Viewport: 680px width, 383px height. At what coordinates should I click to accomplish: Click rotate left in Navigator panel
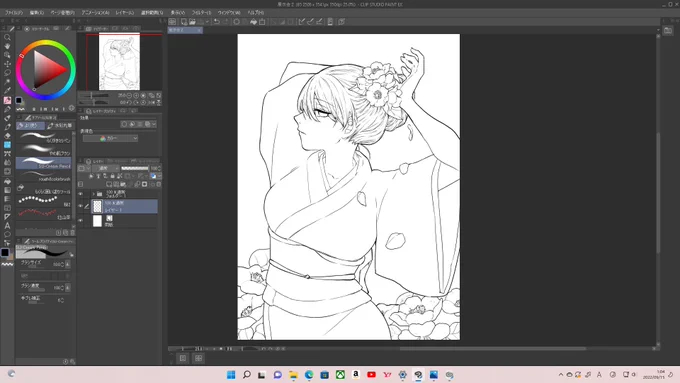click(129, 103)
